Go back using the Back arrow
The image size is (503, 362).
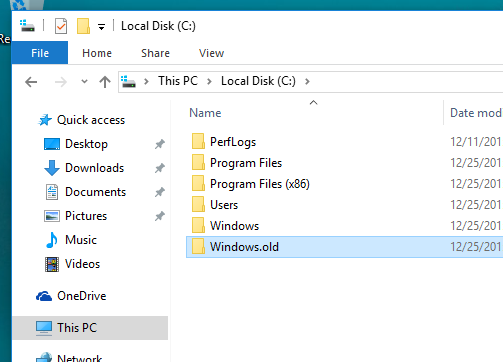(x=31, y=82)
